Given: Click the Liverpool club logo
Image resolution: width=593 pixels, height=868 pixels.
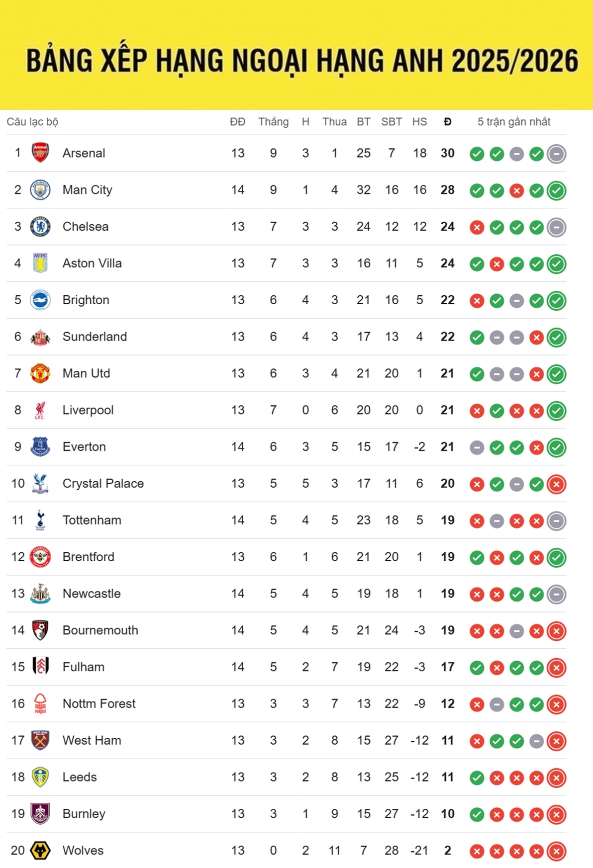Looking at the screenshot, I should pyautogui.click(x=40, y=410).
